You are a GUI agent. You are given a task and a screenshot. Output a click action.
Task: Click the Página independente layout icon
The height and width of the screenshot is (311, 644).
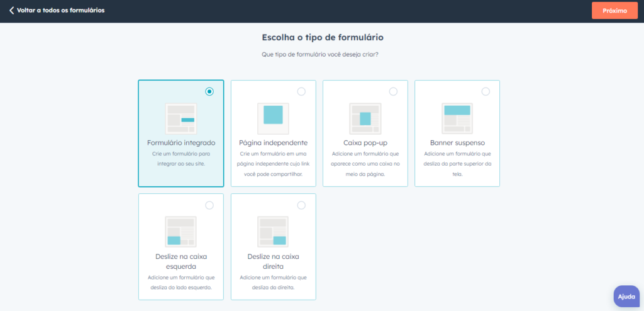(273, 118)
